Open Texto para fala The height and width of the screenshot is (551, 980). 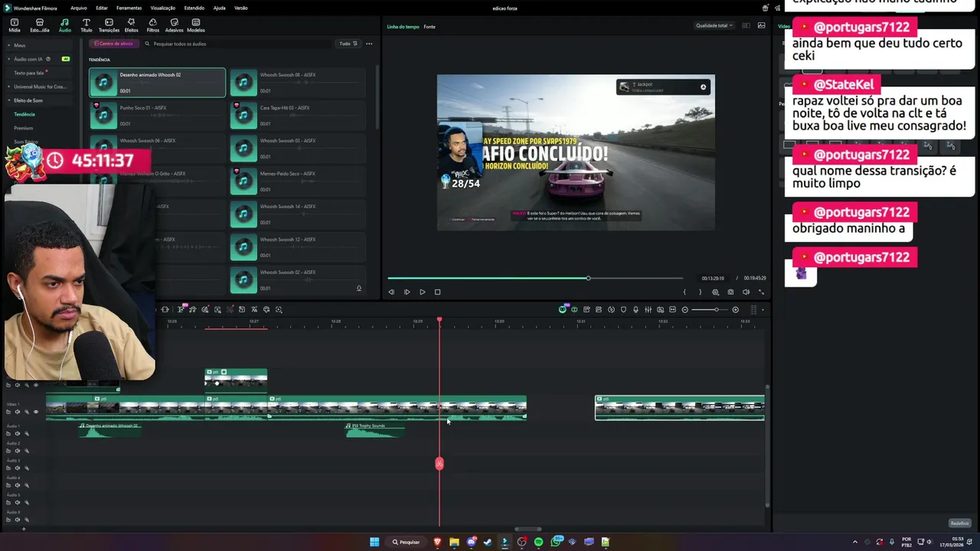pos(29,73)
